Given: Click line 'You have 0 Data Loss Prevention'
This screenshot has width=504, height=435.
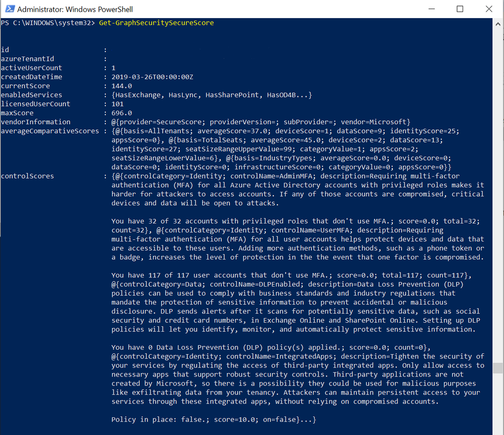Looking at the screenshot, I should [271, 347].
